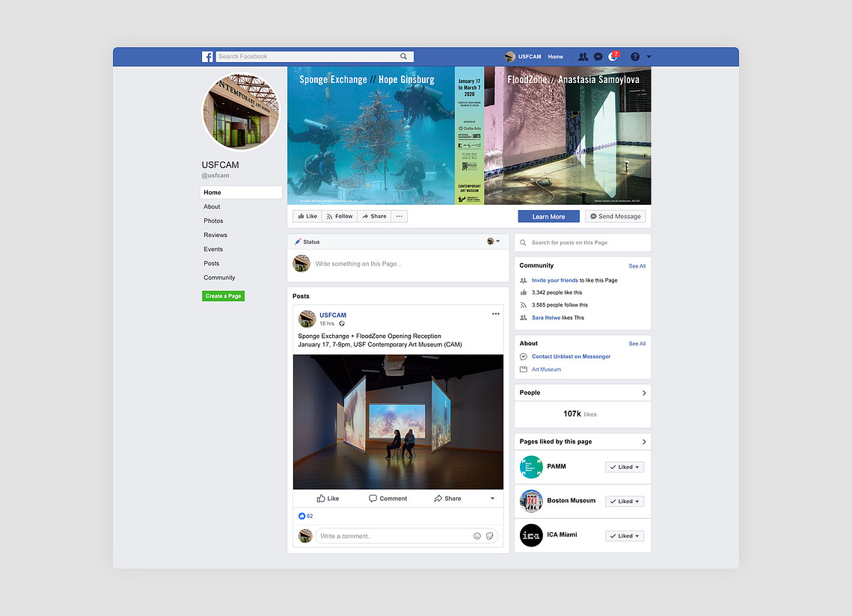Click the three-dot more options button under cover
This screenshot has width=852, height=616.
click(x=399, y=216)
